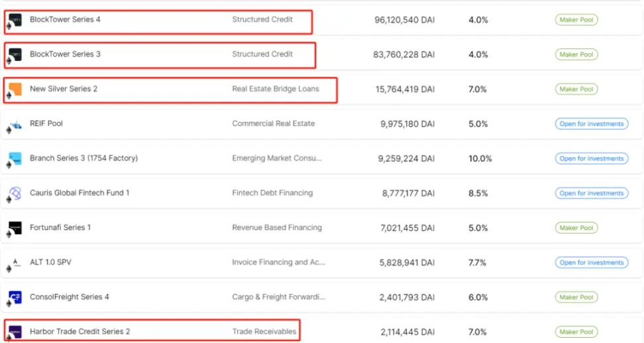
Task: Click the Branch Series 3 pool icon
Action: point(15,159)
